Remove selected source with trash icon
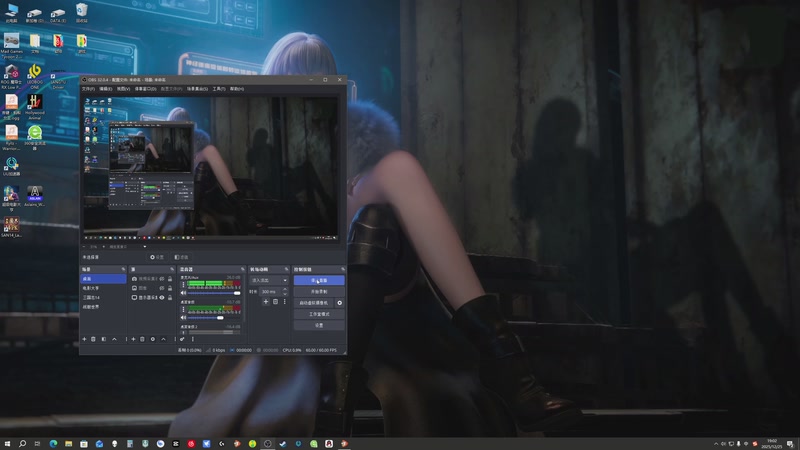 pos(142,339)
